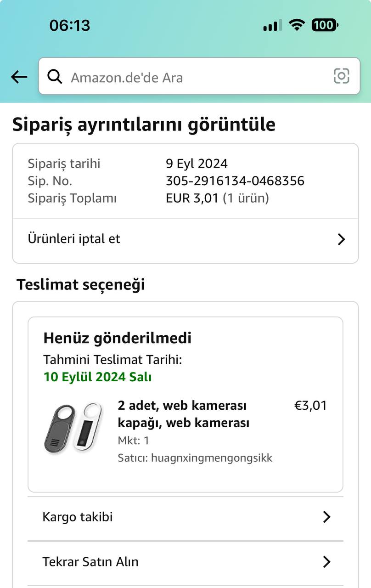Tap seller name huagnxingmengongsikk

[211, 458]
